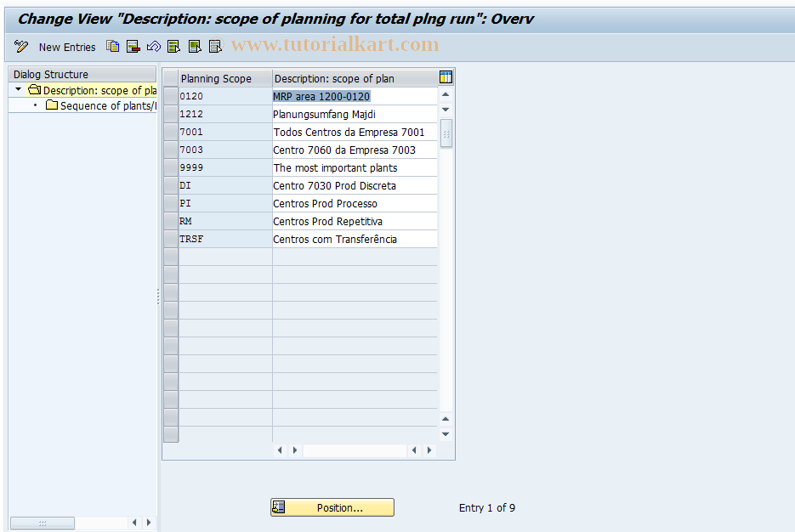This screenshot has height=532, width=795.
Task: Select row marker for Planning Scope 0120
Action: [x=170, y=96]
